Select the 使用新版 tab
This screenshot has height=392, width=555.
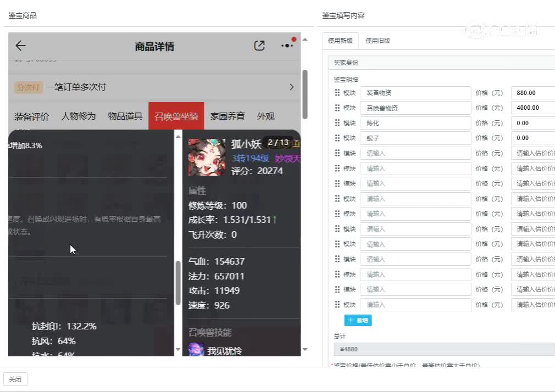coord(341,41)
